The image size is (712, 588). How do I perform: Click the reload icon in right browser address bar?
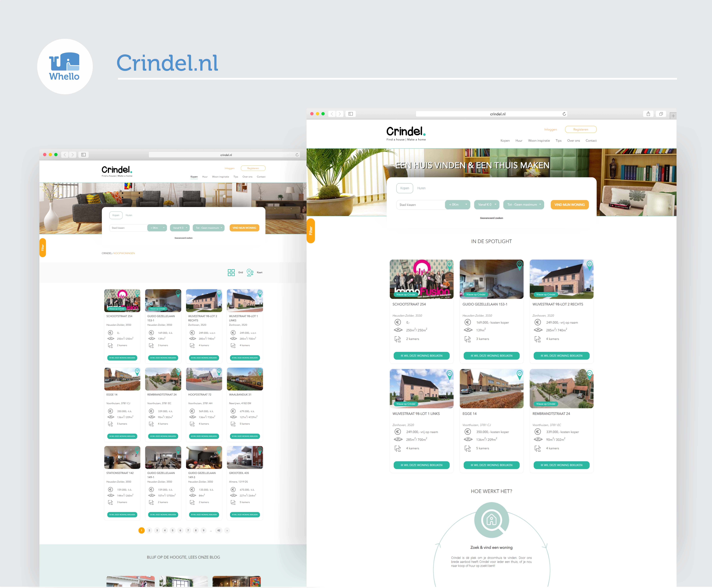[x=564, y=114]
